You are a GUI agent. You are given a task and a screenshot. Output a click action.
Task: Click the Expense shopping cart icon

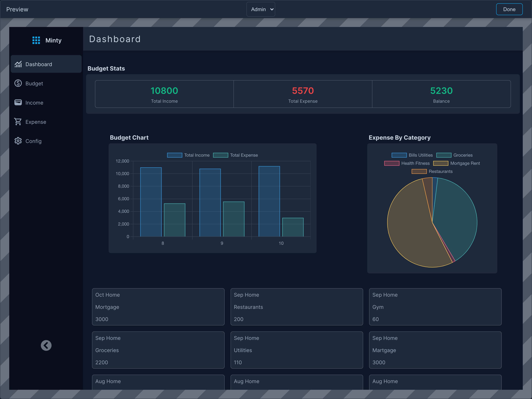click(18, 122)
